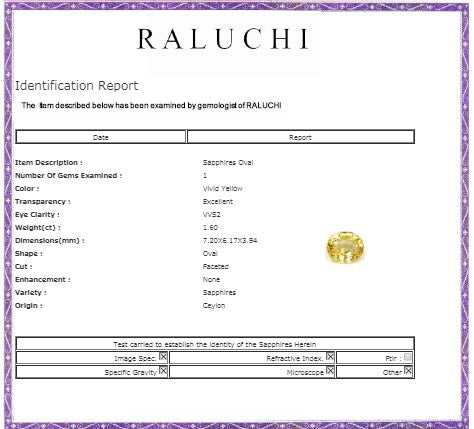The image size is (474, 429).
Task: Click the RALUCHI logo heading
Action: (x=223, y=39)
